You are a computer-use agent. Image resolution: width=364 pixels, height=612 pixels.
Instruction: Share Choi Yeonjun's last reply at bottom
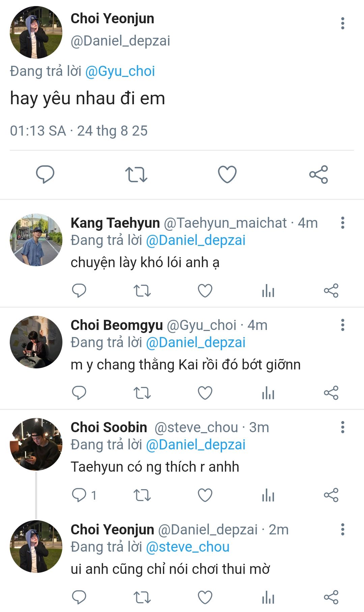[x=331, y=597]
